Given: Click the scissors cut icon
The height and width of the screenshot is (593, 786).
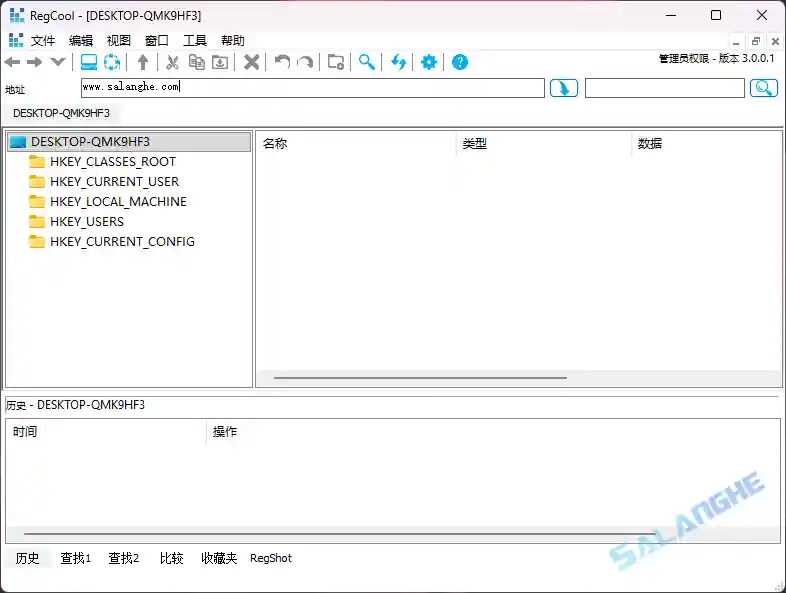Looking at the screenshot, I should (x=172, y=62).
